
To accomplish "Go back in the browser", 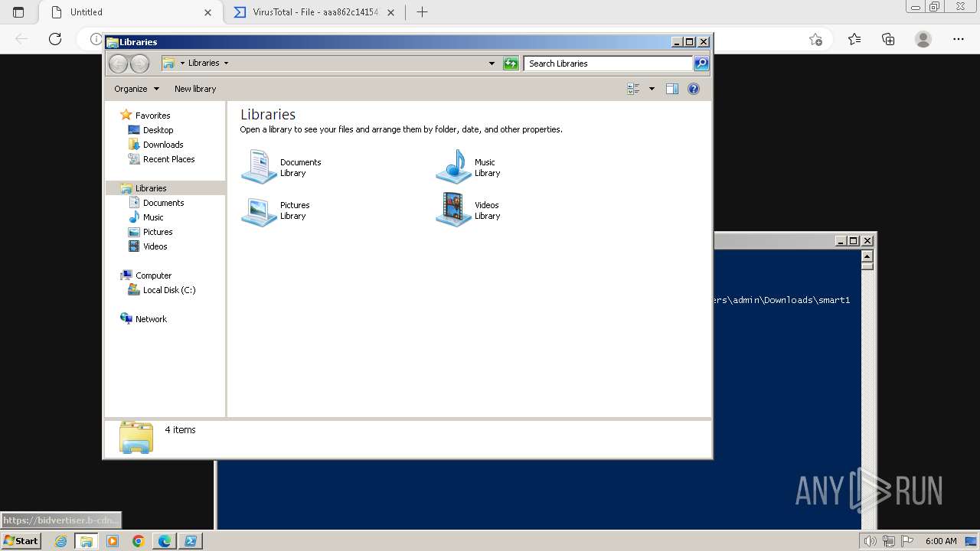I will [21, 39].
